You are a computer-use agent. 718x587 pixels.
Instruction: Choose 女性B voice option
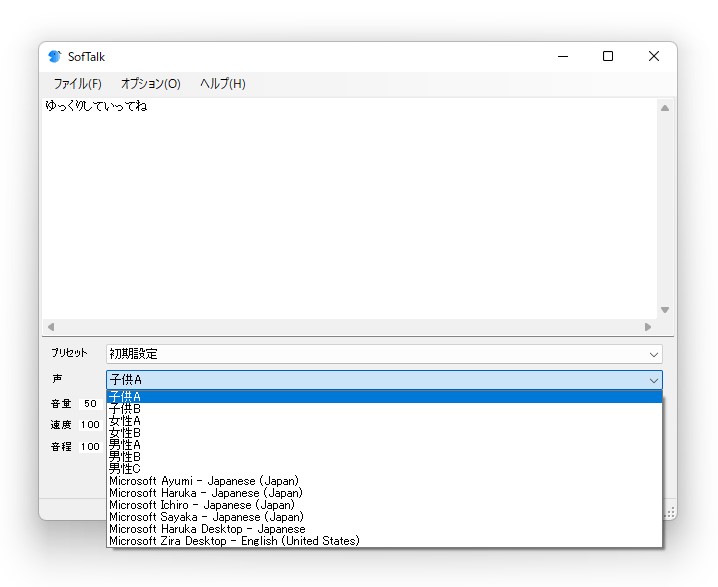click(384, 433)
